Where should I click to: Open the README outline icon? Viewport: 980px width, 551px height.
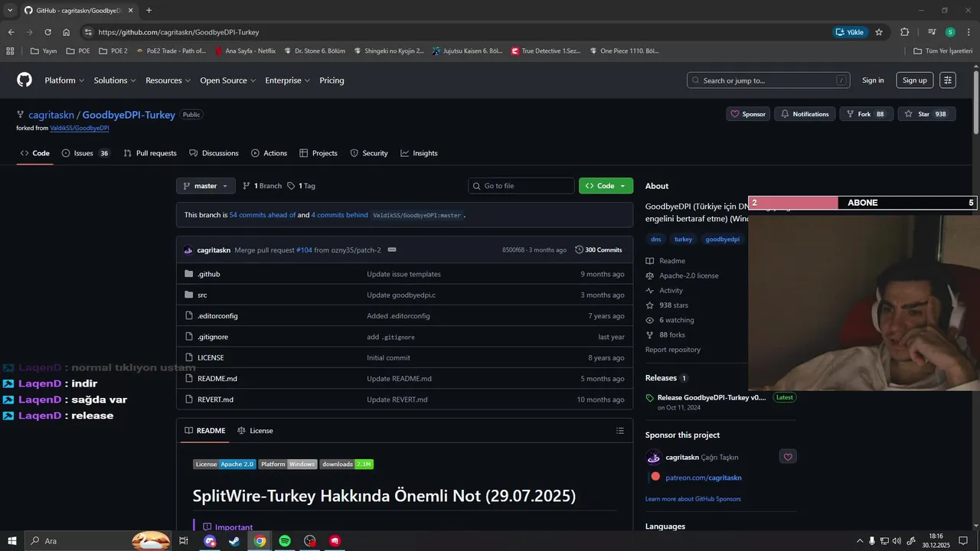pyautogui.click(x=620, y=431)
